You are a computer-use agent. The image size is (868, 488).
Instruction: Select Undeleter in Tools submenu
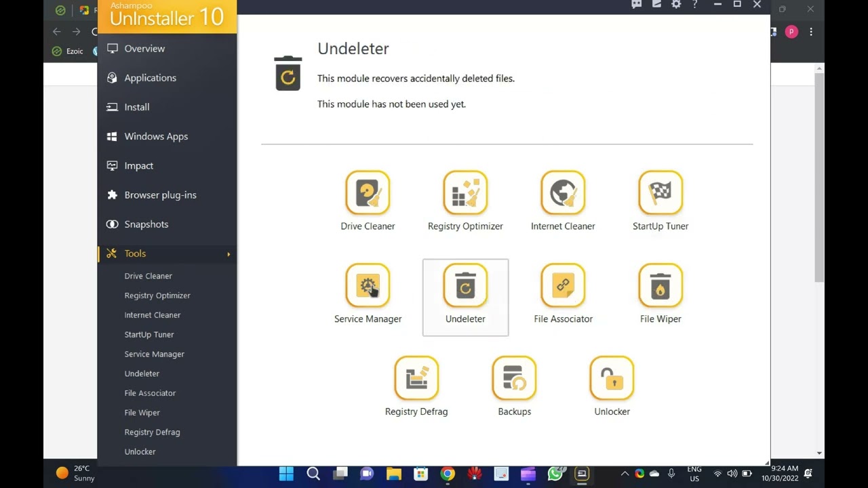tap(142, 373)
